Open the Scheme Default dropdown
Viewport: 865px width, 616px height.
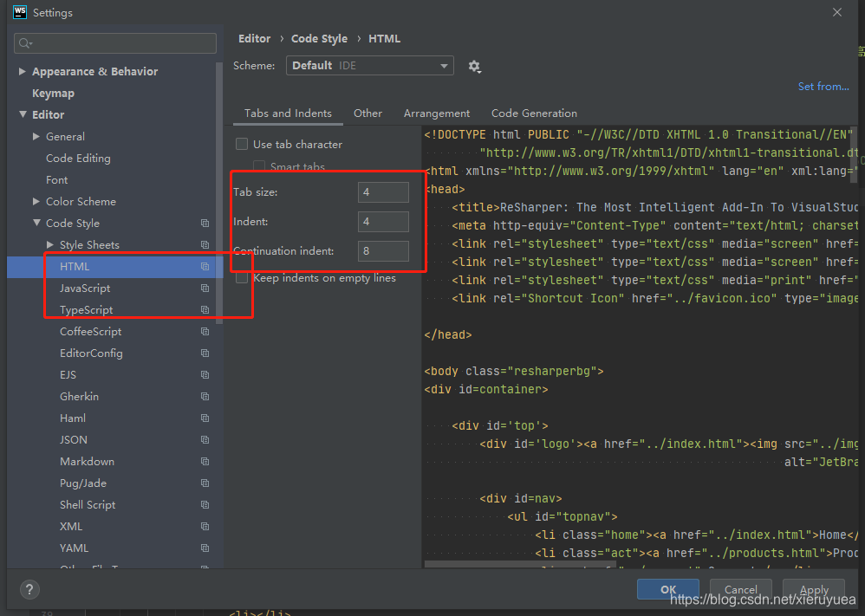[x=369, y=66]
